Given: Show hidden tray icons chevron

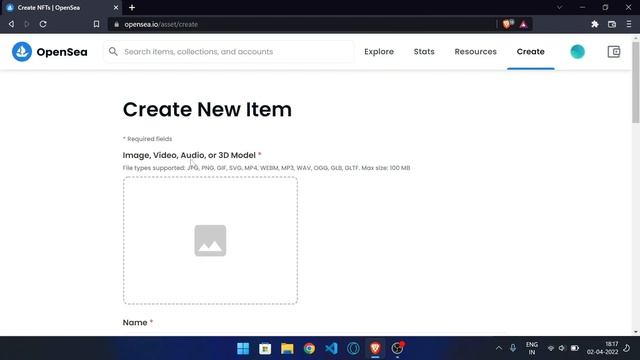Looking at the screenshot, I should tap(499, 348).
